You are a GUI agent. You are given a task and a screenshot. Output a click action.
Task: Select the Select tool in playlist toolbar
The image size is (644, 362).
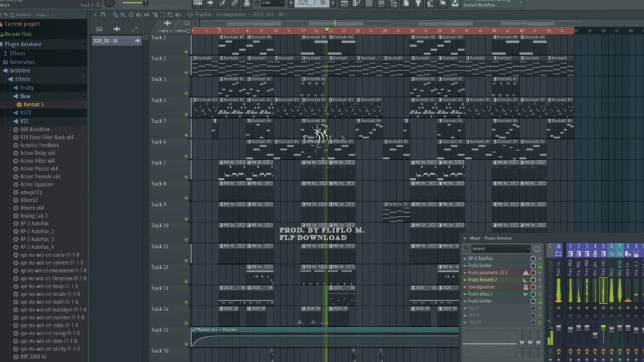pos(162,15)
